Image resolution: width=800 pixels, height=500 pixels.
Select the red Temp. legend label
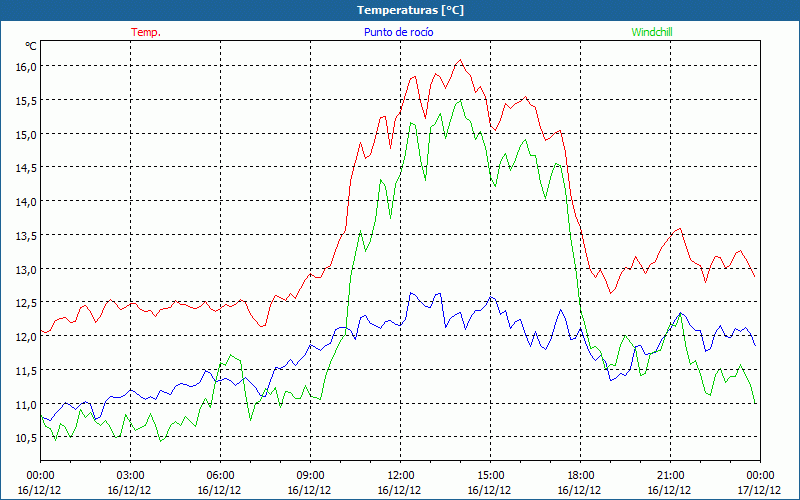tap(146, 32)
